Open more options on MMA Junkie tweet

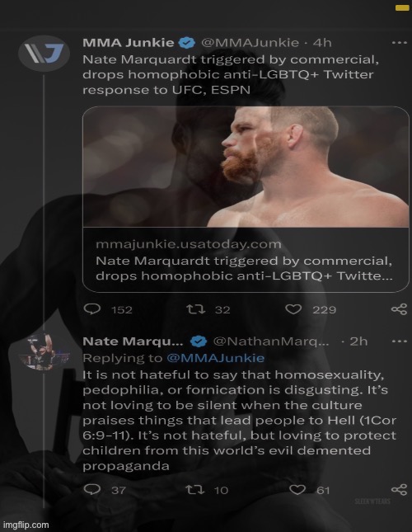399,43
